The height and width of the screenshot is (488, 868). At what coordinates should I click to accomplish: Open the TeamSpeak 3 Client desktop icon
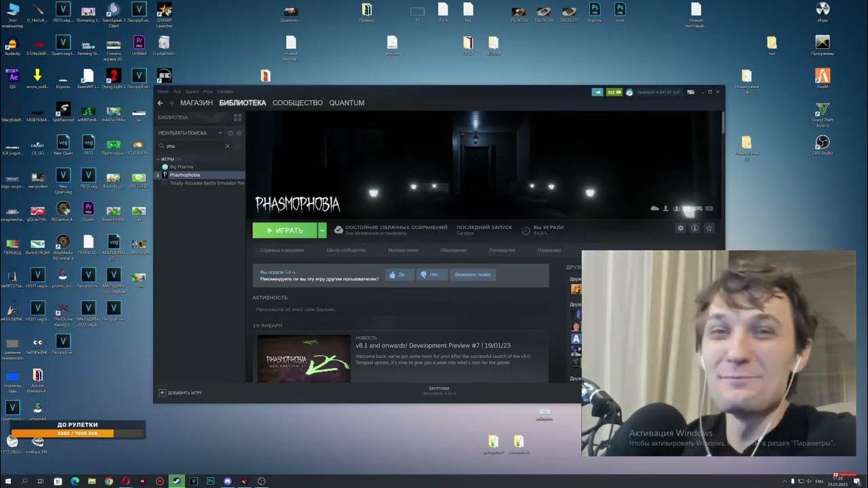pos(114,14)
